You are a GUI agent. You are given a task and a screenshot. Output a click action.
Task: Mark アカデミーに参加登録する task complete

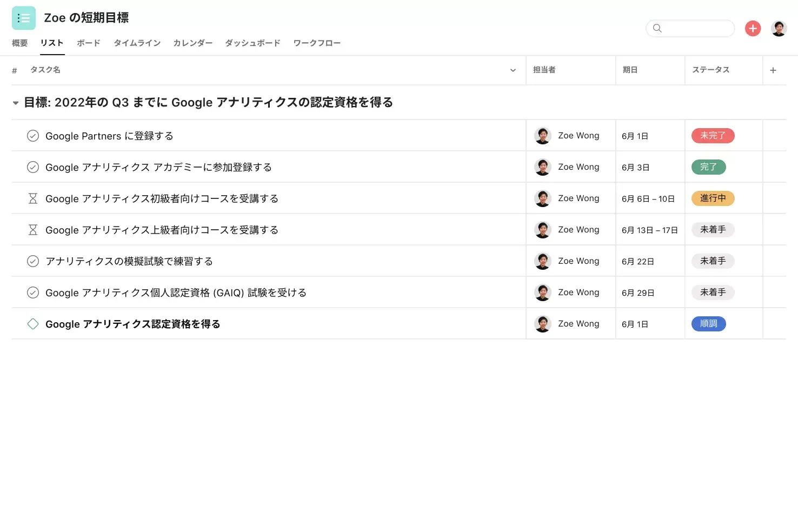pyautogui.click(x=33, y=167)
